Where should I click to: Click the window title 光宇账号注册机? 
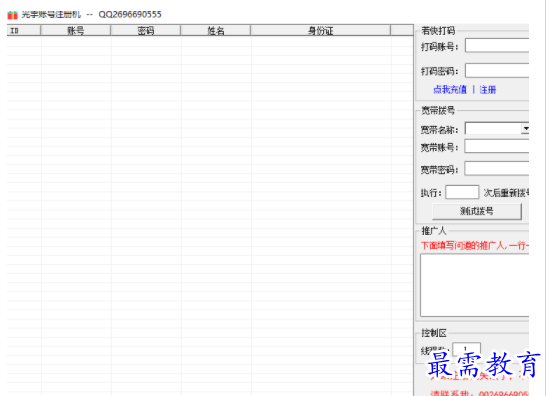click(51, 15)
